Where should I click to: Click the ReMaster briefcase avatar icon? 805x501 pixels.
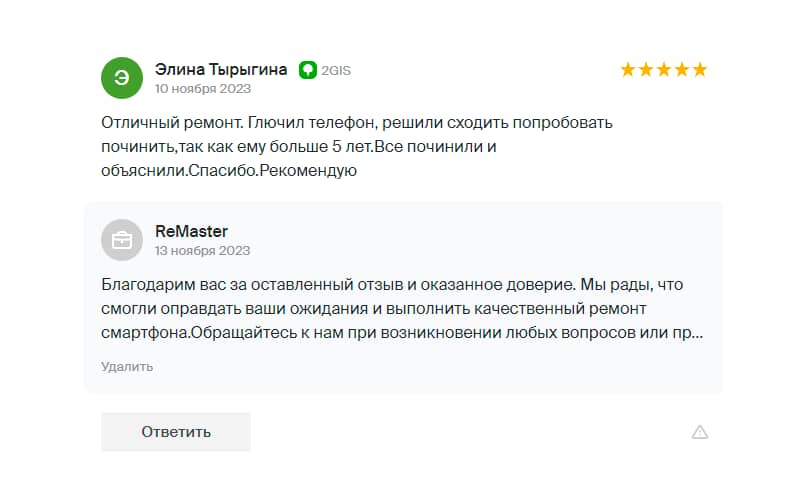(x=122, y=240)
